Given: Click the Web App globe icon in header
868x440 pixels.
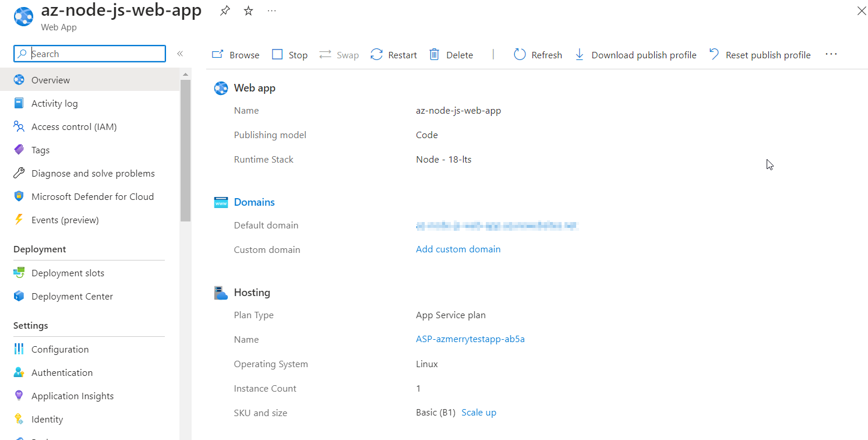Looking at the screenshot, I should click(24, 17).
